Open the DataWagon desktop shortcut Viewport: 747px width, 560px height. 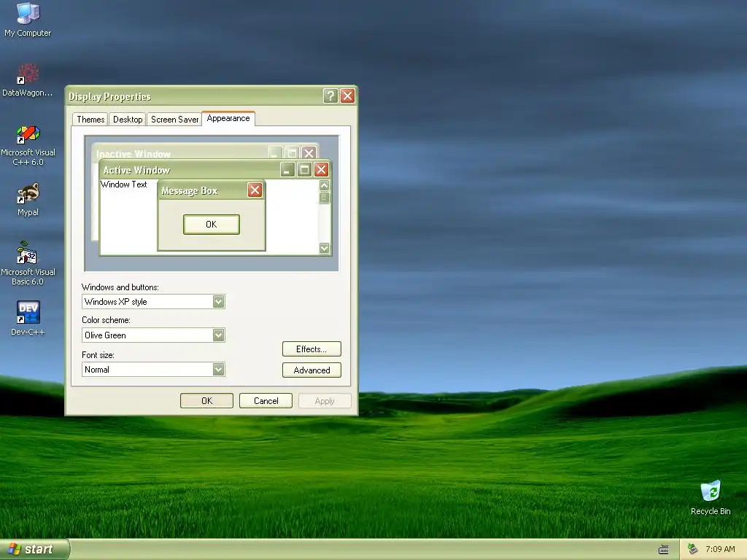(x=28, y=79)
